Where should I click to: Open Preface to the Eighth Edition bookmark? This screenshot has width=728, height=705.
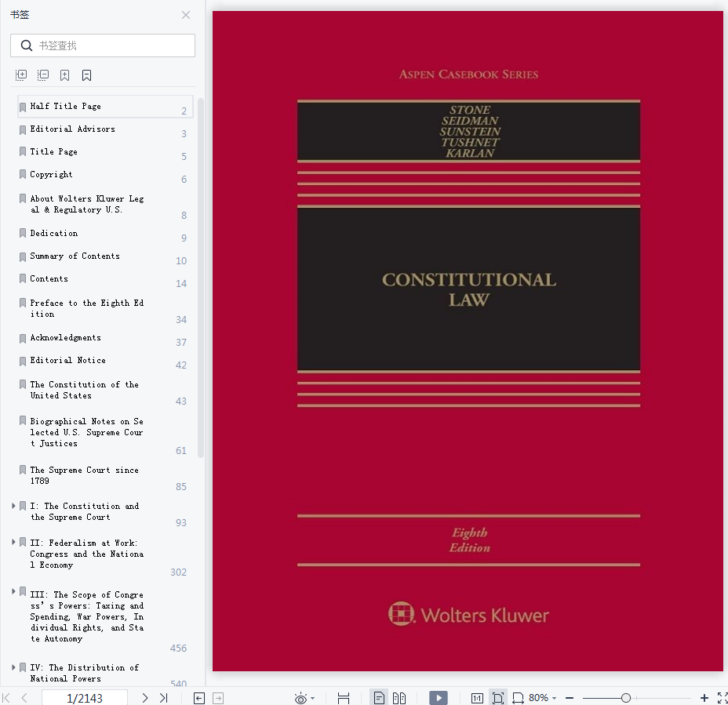[87, 309]
